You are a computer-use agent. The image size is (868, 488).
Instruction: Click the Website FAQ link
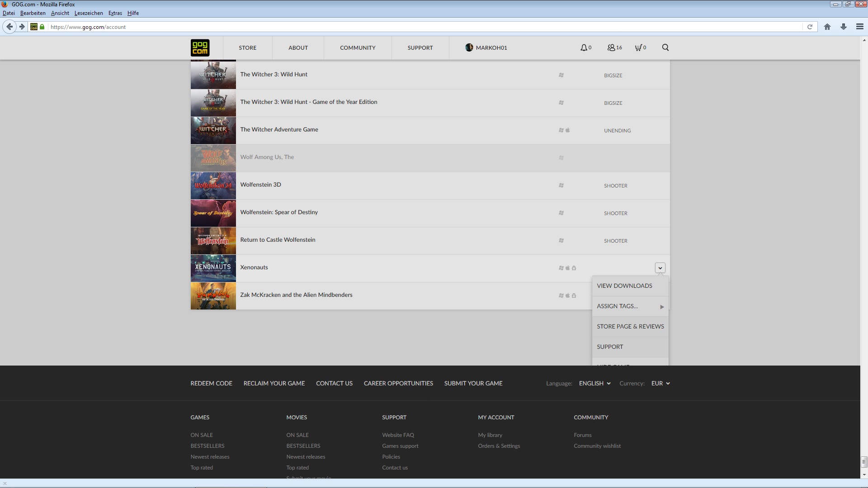pos(398,435)
